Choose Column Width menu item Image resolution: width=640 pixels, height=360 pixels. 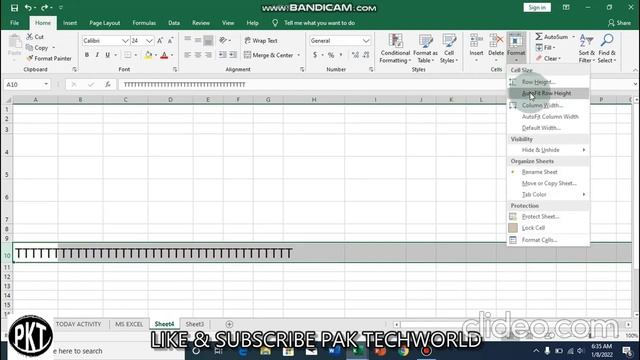click(x=548, y=105)
